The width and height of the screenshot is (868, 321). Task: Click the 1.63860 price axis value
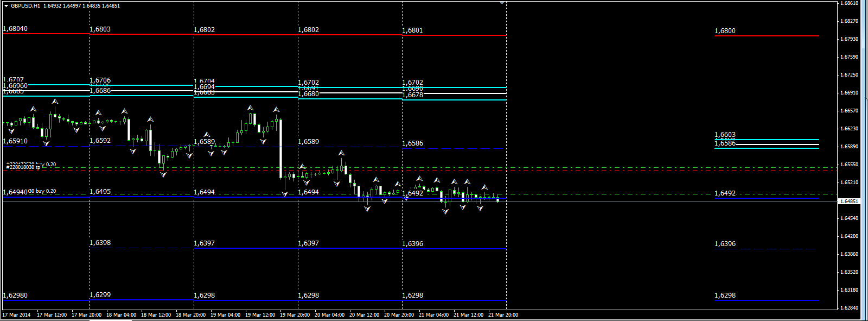[x=850, y=254]
